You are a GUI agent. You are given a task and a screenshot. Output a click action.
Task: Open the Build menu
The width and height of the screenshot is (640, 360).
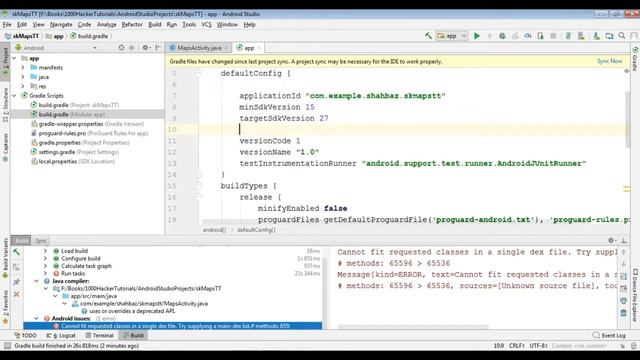point(155,24)
